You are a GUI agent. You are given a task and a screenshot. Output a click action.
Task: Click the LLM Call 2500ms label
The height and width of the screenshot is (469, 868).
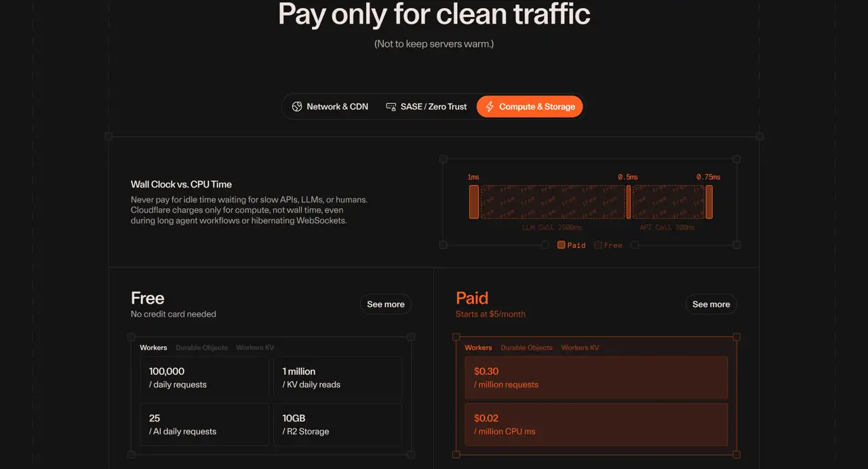(x=552, y=228)
